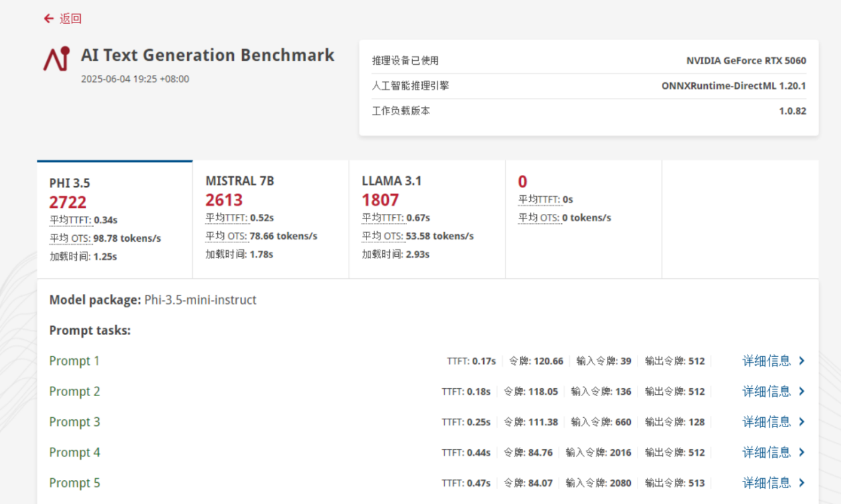Open the LLAMA 3.1 tab
Viewport: 841px width, 504px height.
[427, 219]
